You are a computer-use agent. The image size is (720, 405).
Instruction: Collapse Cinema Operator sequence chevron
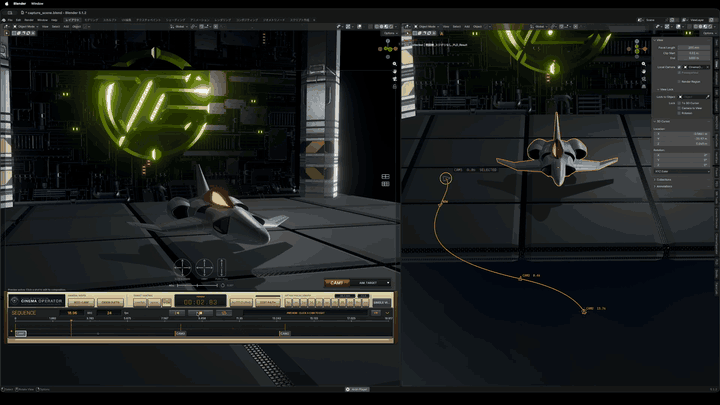tap(387, 313)
